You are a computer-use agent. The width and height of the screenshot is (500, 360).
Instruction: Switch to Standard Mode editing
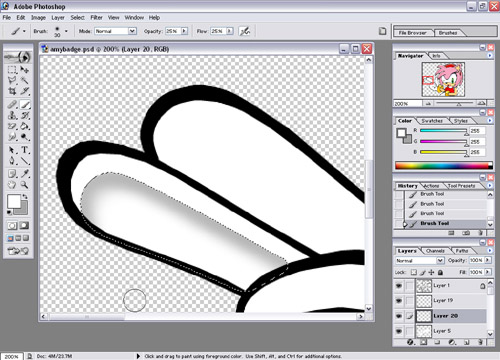(12, 226)
